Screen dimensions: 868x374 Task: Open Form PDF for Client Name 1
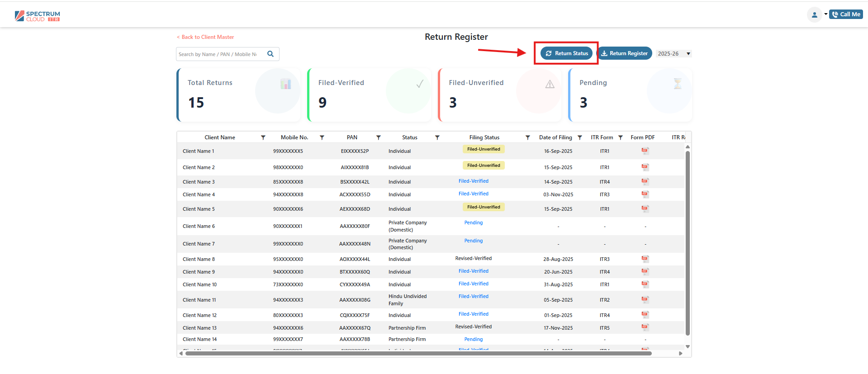tap(645, 151)
